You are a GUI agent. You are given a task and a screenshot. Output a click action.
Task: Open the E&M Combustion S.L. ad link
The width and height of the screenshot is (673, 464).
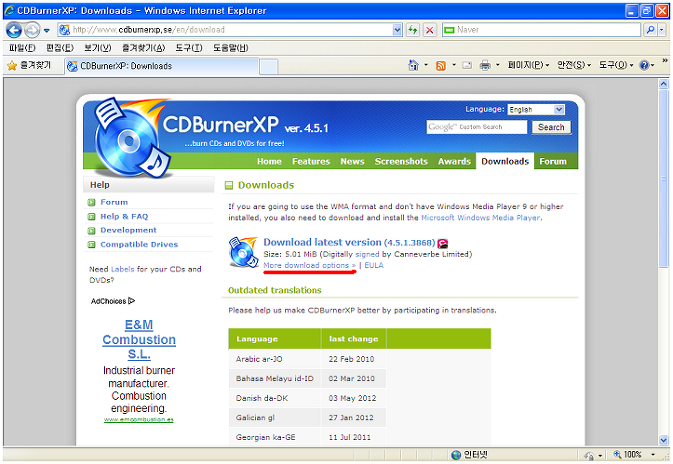pyautogui.click(x=139, y=339)
